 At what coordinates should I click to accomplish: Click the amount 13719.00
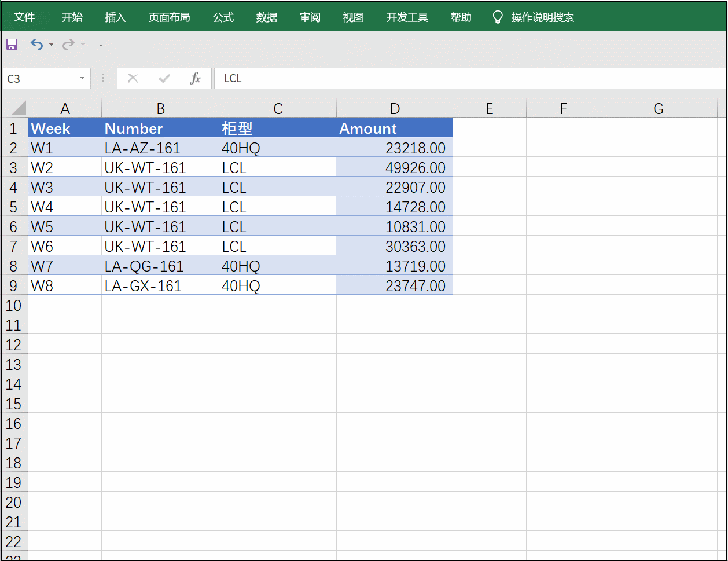coord(395,266)
